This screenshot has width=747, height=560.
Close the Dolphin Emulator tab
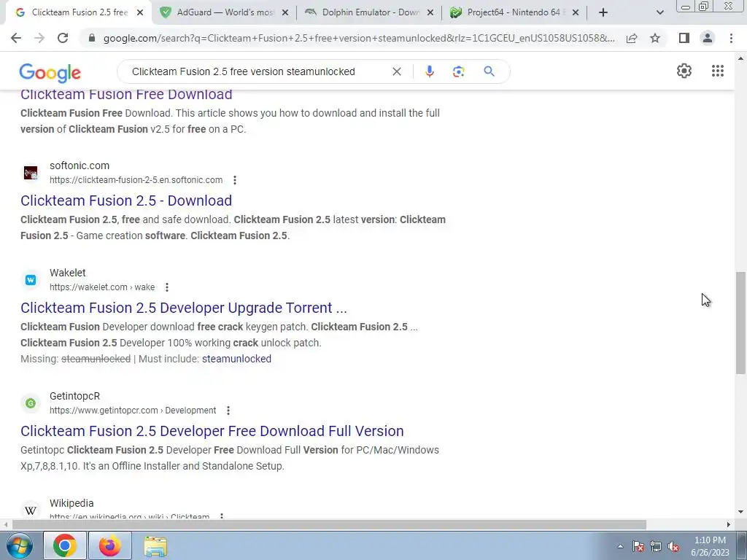(430, 12)
